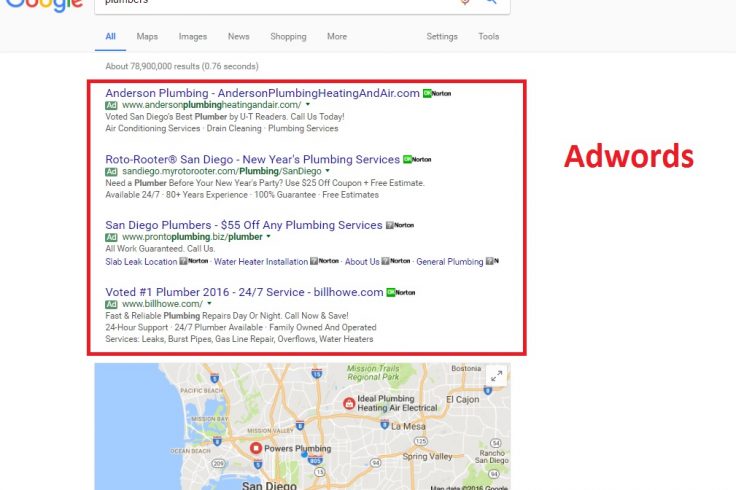Image resolution: width=736 pixels, height=490 pixels.
Task: Open the Anderson Plumbing ad headline
Action: [x=262, y=93]
